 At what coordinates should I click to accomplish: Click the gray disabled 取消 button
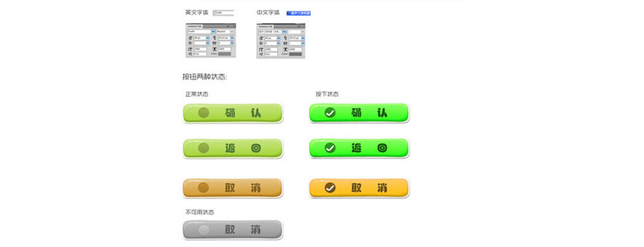[233, 230]
